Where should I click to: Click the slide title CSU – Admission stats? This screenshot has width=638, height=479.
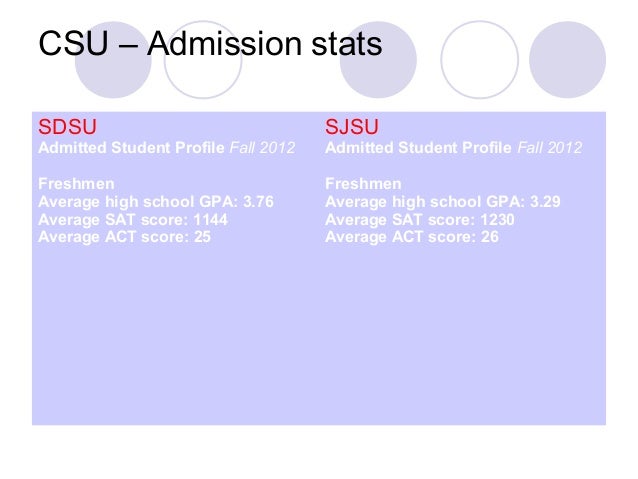(210, 43)
